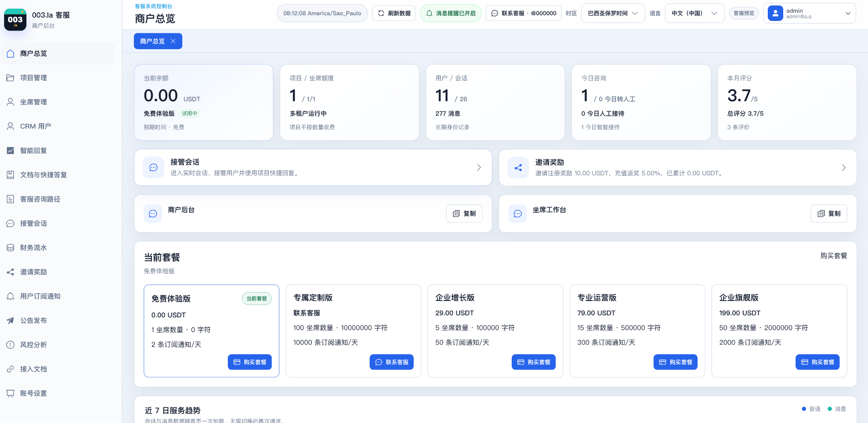This screenshot has width=868, height=423.
Task: Click the 08:12:08 America/Sao_Paulo clock
Action: click(322, 13)
